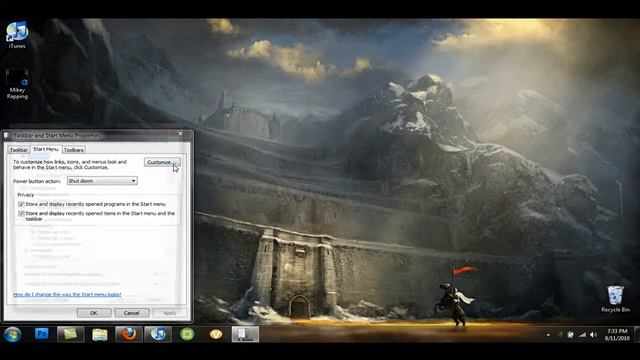Open the iTunes desktop shortcut
The width and height of the screenshot is (640, 360).
click(17, 35)
